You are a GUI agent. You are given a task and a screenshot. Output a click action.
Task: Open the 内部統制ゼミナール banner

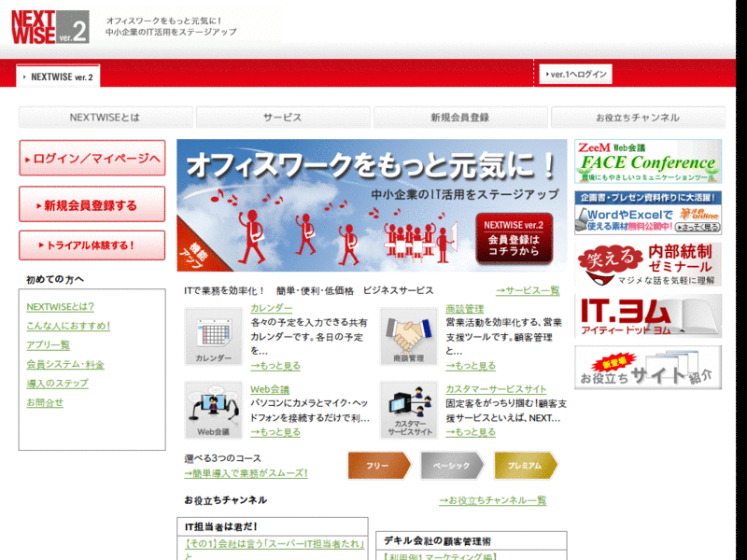(x=648, y=264)
